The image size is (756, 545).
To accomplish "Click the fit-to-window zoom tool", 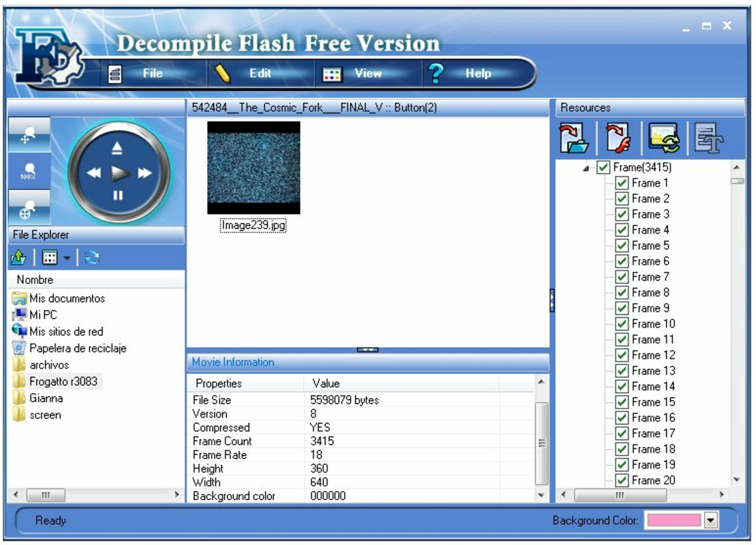I will (29, 207).
